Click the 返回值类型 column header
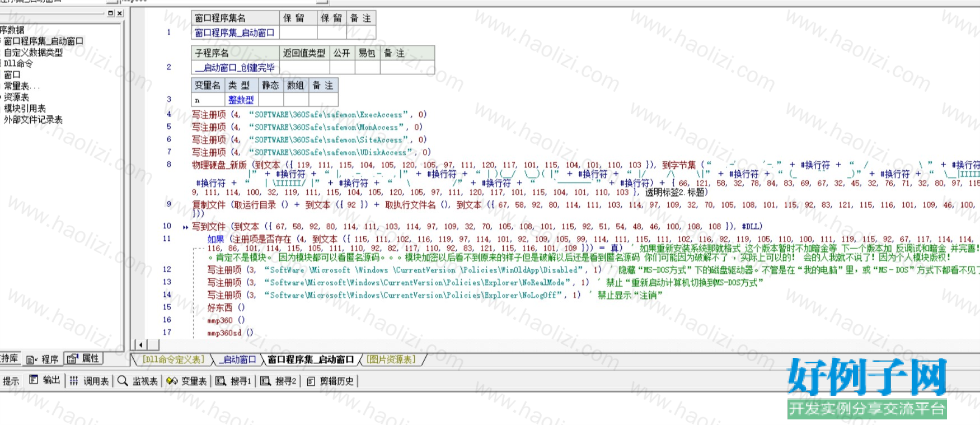This screenshot has width=980, height=425. pyautogui.click(x=304, y=53)
